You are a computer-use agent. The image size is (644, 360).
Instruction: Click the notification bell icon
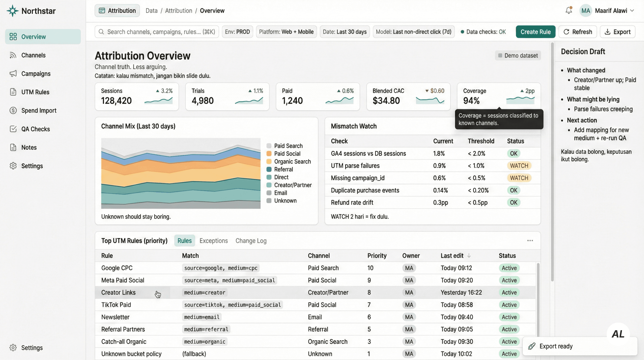568,11
